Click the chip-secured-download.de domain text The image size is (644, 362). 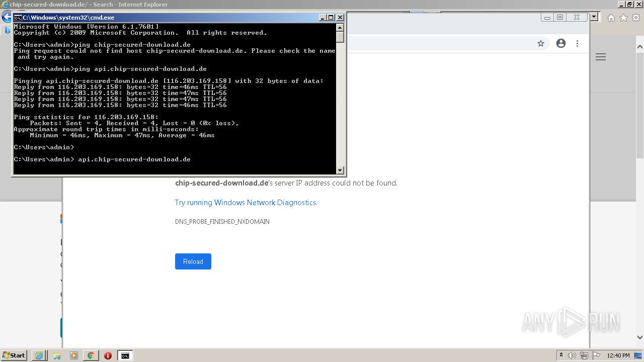coord(222,183)
